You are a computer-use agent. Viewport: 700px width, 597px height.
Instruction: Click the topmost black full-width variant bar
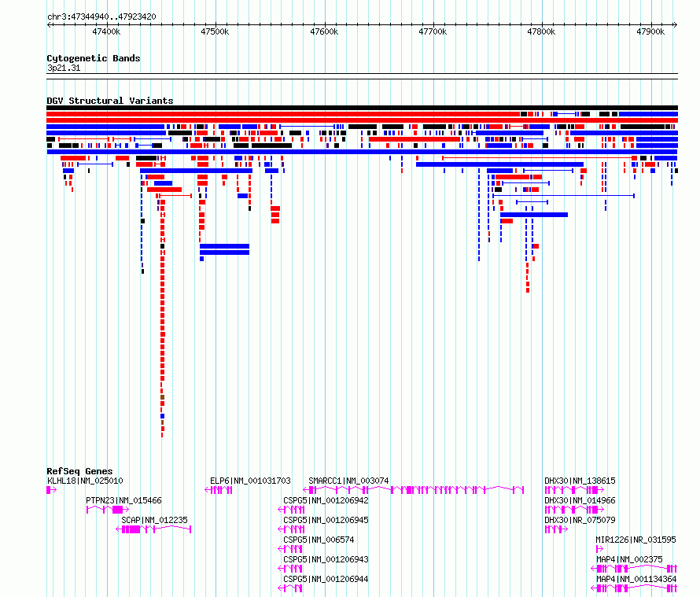tap(362, 108)
